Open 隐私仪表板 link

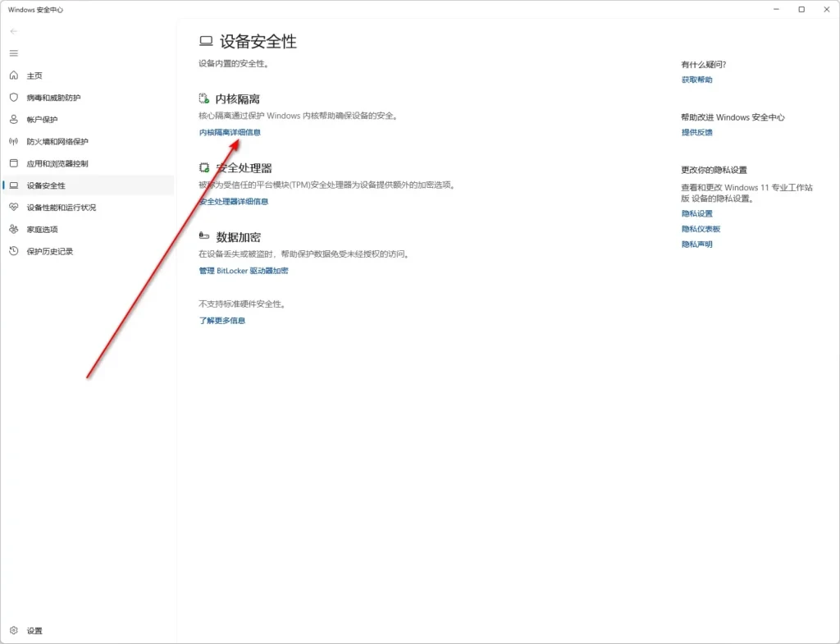click(x=701, y=229)
